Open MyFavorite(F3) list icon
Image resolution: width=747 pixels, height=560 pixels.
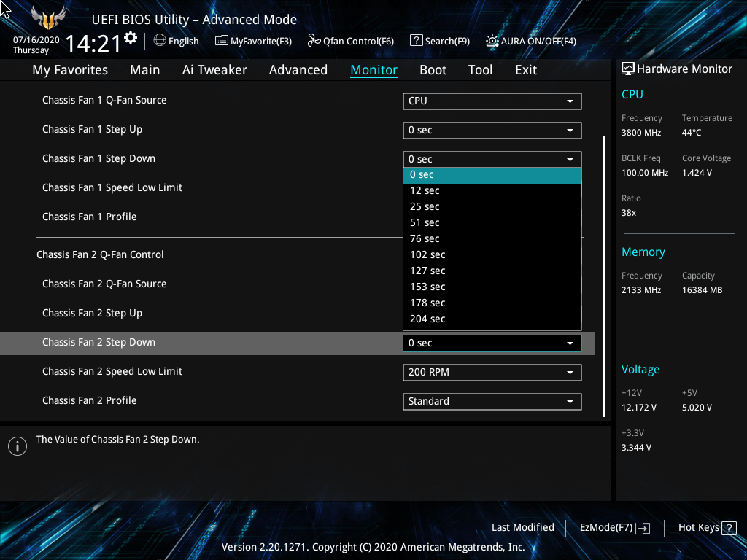[x=221, y=41]
